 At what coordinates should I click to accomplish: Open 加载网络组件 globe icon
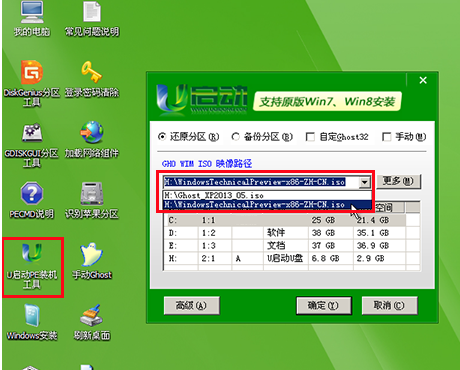[92, 139]
